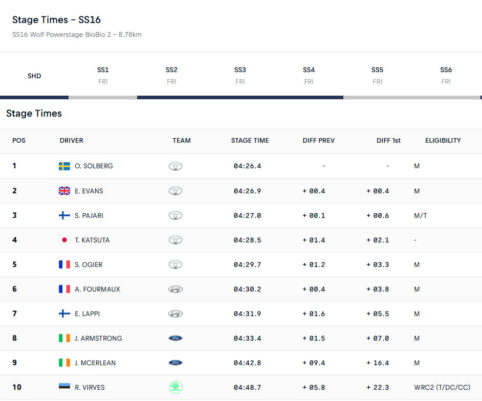Switch to the SHD stage tab

(34, 76)
